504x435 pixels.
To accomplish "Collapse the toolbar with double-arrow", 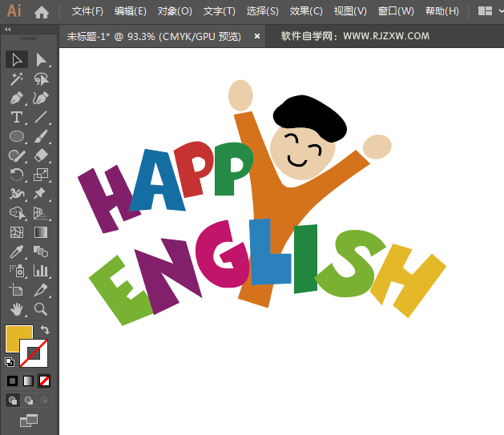I will tap(8, 30).
